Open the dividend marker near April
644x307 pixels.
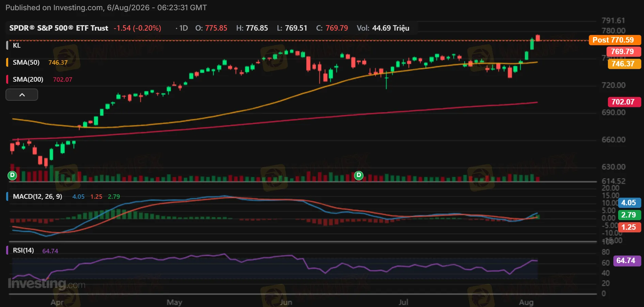click(12, 175)
